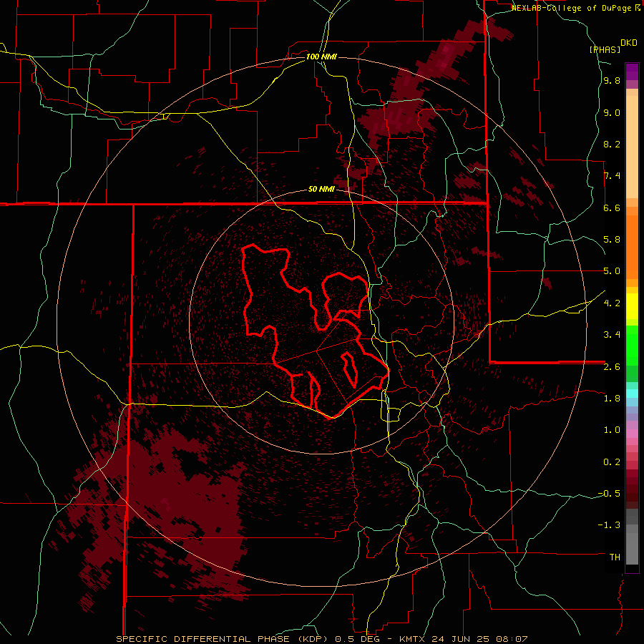The height and width of the screenshot is (644, 644).
Task: Click the 5.0 scale value
Action: pos(612,271)
